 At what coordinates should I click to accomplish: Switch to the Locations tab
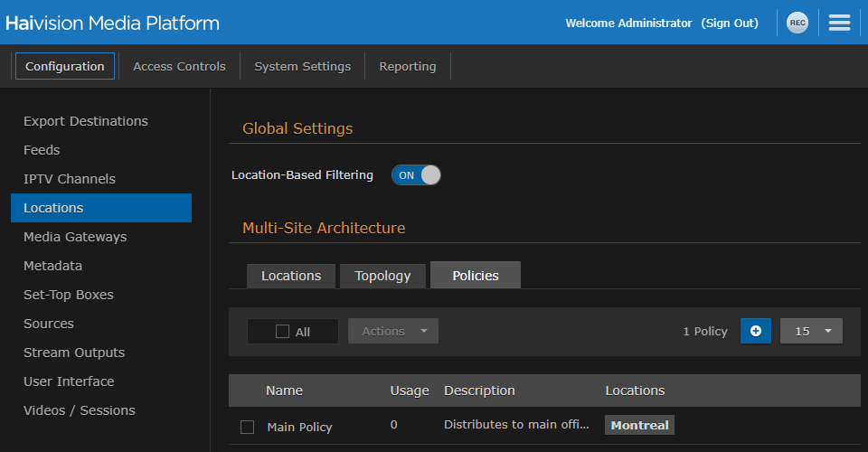pos(291,276)
